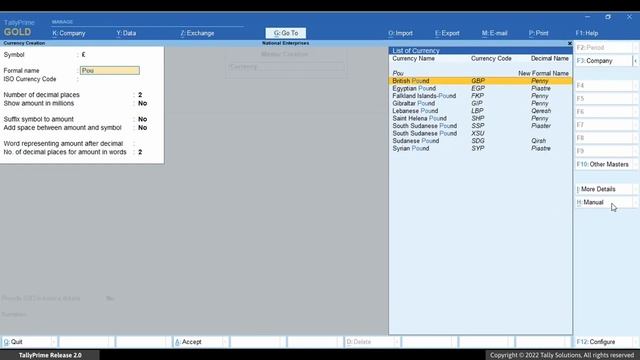Click H: Manual button
Screen dimensions: 640x360
tap(605, 202)
